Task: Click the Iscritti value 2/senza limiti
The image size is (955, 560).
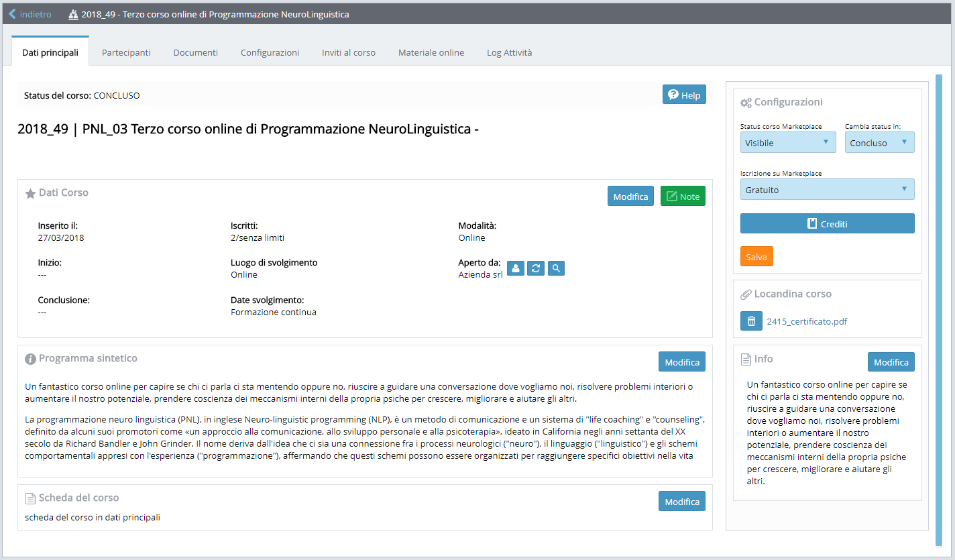Action: pyautogui.click(x=258, y=237)
